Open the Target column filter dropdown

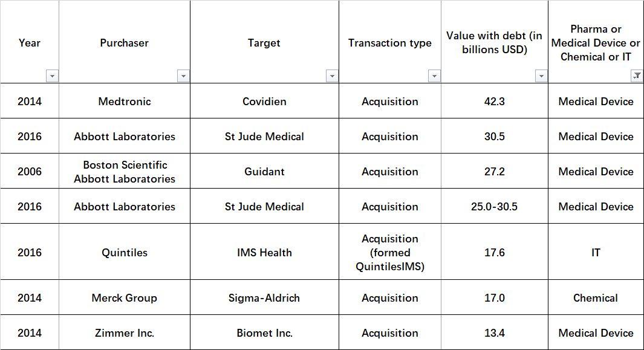(332, 76)
